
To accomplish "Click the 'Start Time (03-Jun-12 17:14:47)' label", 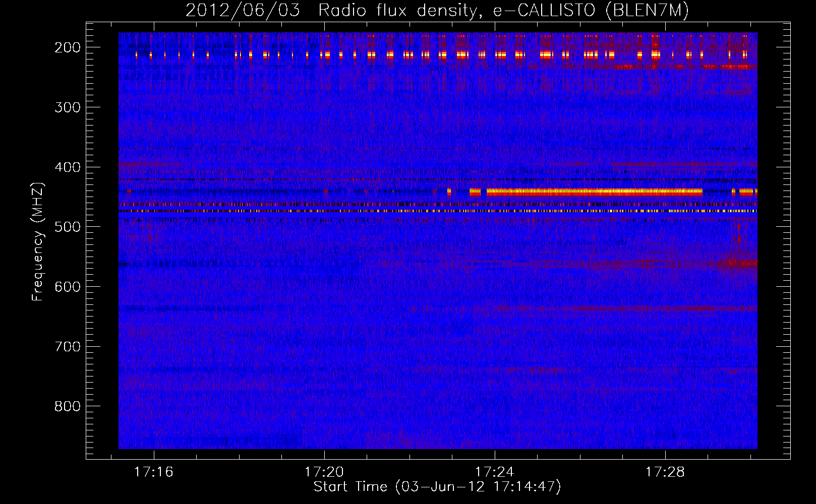I will [437, 487].
